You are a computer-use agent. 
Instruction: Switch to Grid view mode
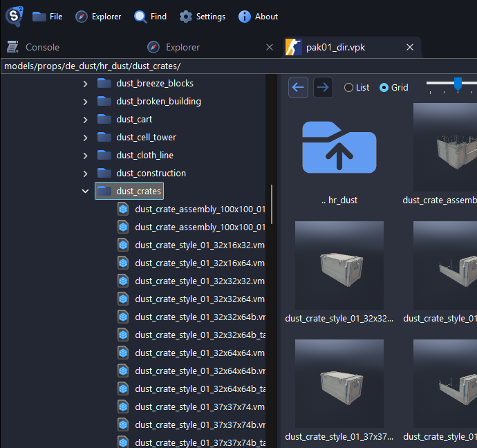[393, 88]
